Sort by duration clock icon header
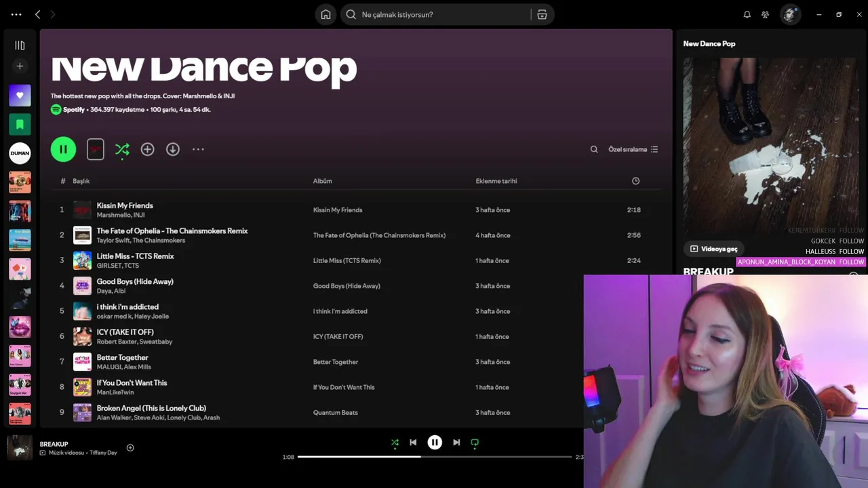This screenshot has height=488, width=868. pyautogui.click(x=635, y=181)
